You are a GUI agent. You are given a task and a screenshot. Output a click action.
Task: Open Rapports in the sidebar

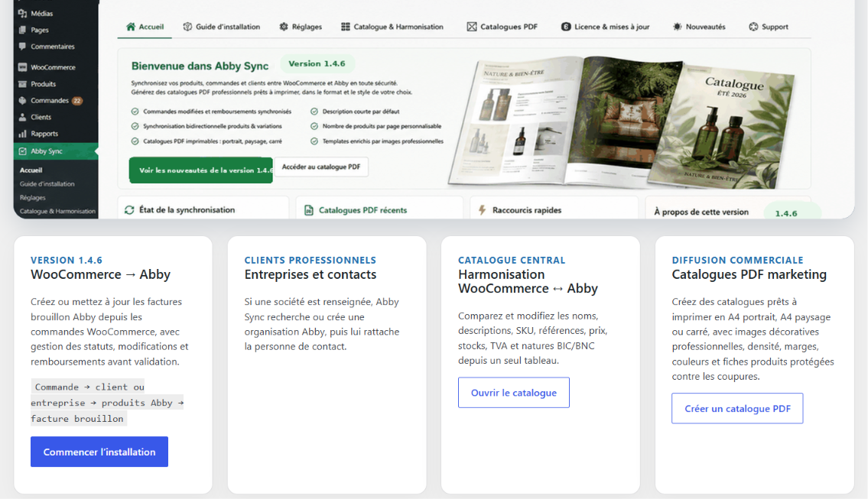click(x=44, y=134)
